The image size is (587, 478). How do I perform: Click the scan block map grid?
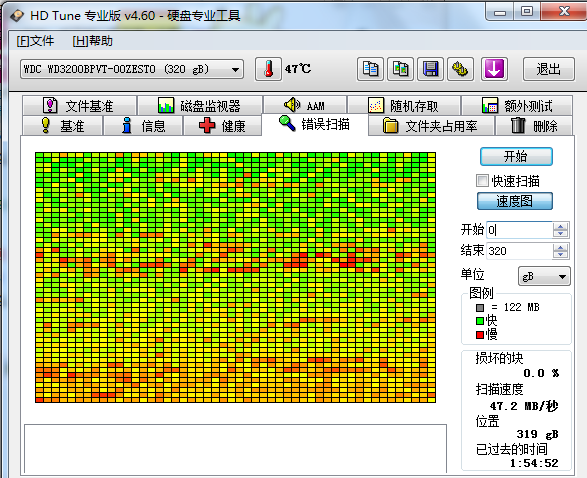click(235, 277)
